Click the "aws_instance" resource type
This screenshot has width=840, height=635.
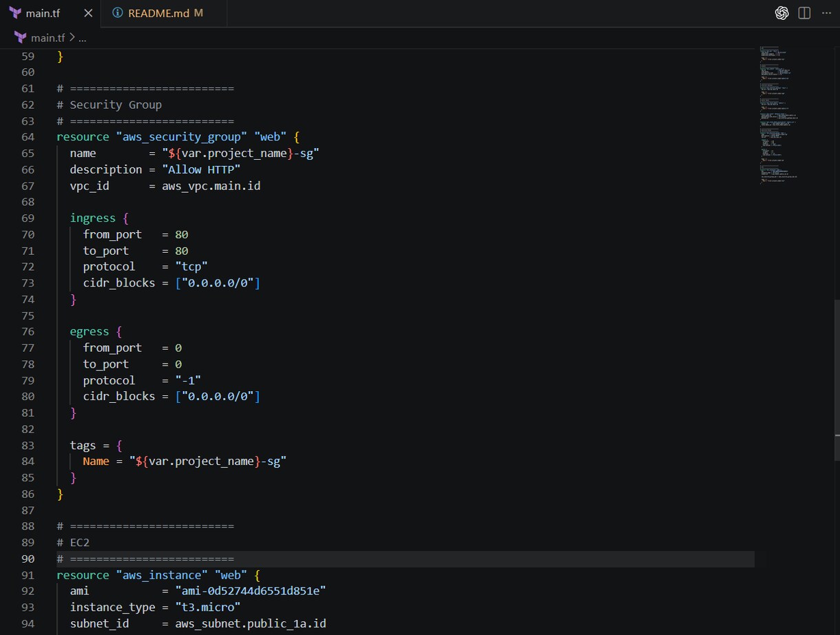pyautogui.click(x=162, y=575)
